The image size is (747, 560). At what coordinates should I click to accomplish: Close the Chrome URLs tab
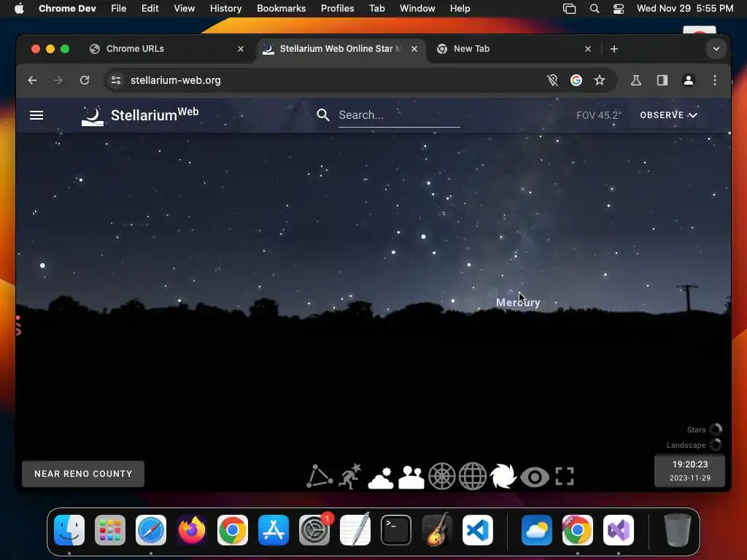(x=241, y=49)
